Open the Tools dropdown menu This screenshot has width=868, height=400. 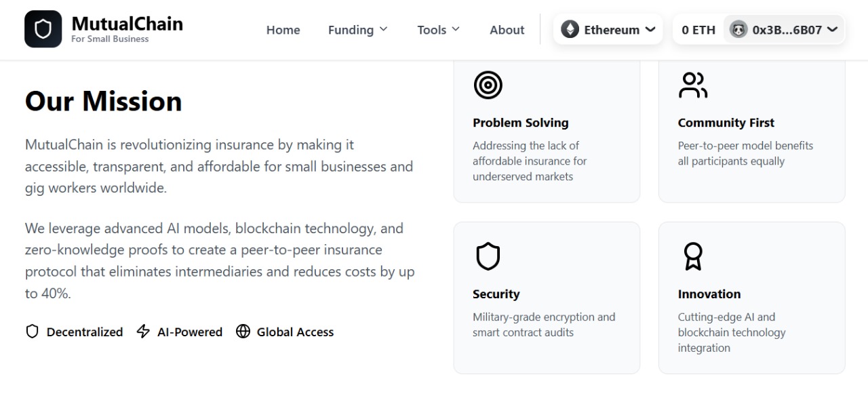438,30
